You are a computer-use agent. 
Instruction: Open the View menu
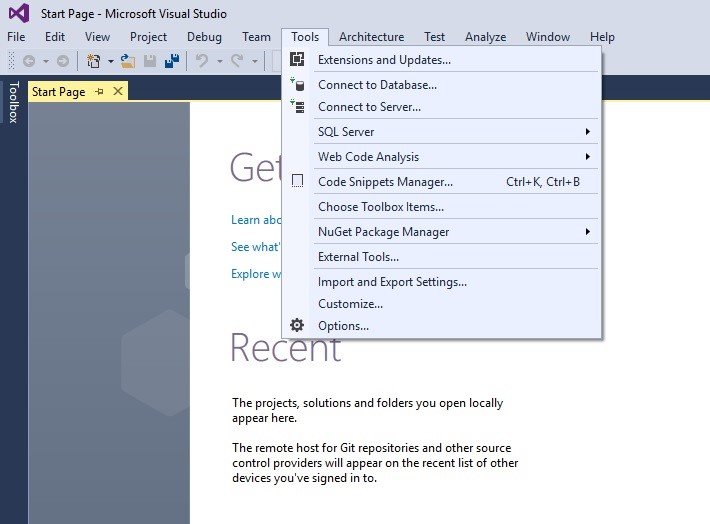tap(97, 37)
